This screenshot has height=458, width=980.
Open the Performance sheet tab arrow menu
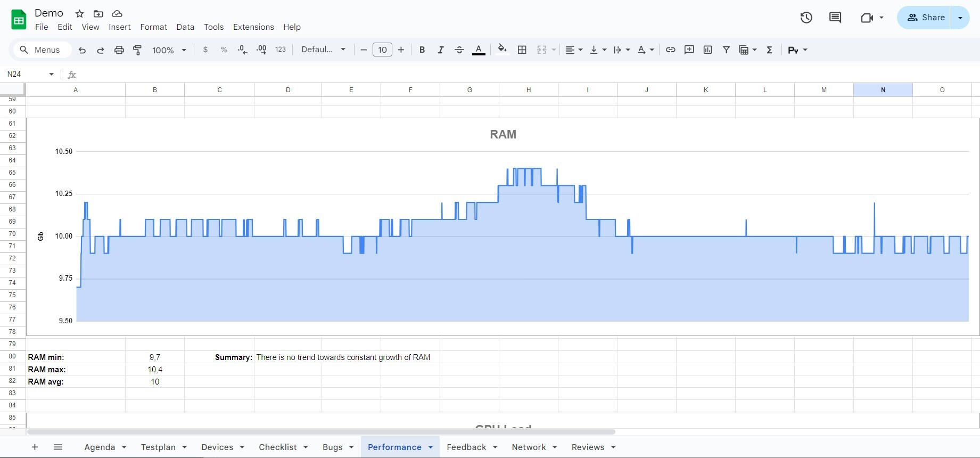click(x=431, y=447)
